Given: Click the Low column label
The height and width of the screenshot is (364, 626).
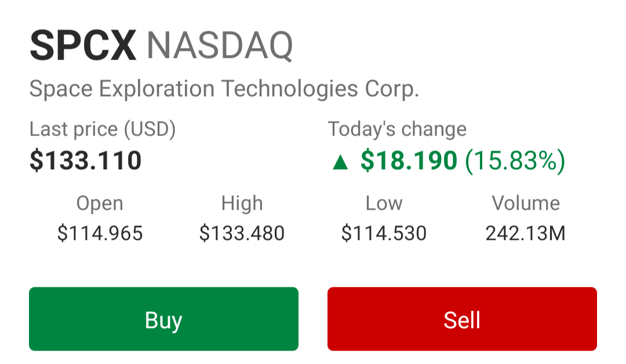Looking at the screenshot, I should coord(384,203).
